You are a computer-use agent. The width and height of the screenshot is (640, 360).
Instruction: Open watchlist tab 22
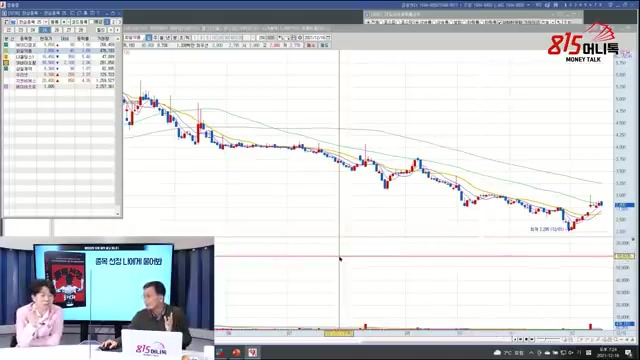[9, 30]
